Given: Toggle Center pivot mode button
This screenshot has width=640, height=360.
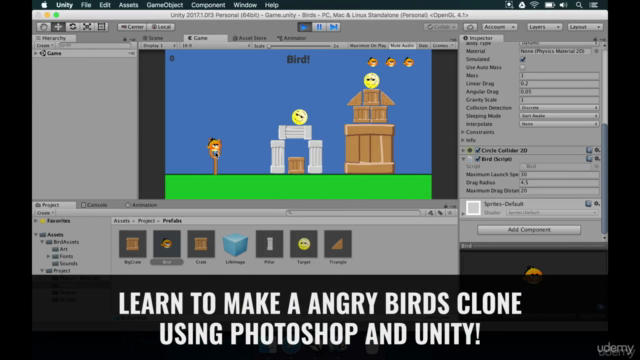Looking at the screenshot, I should pyautogui.click(x=132, y=27).
